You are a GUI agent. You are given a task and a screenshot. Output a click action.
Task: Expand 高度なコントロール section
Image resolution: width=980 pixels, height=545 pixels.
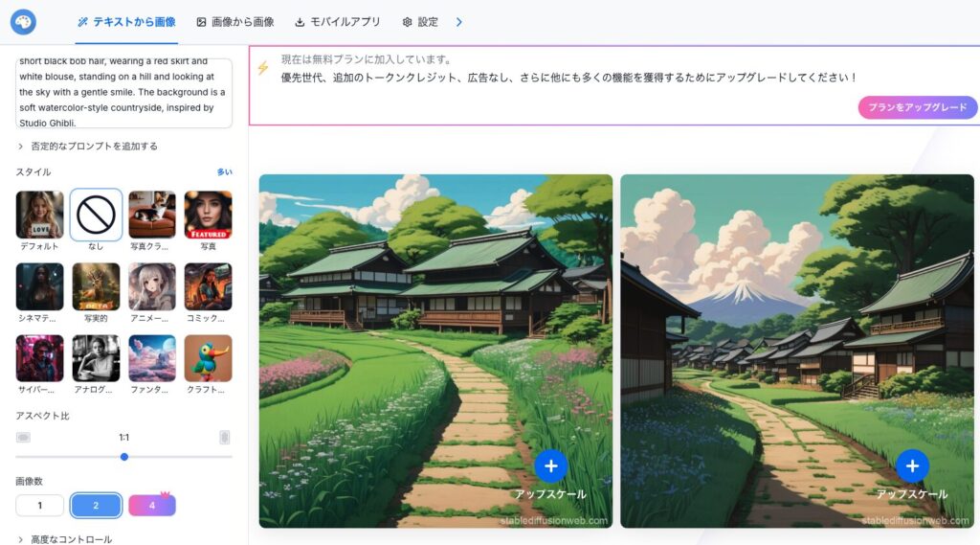click(64, 539)
